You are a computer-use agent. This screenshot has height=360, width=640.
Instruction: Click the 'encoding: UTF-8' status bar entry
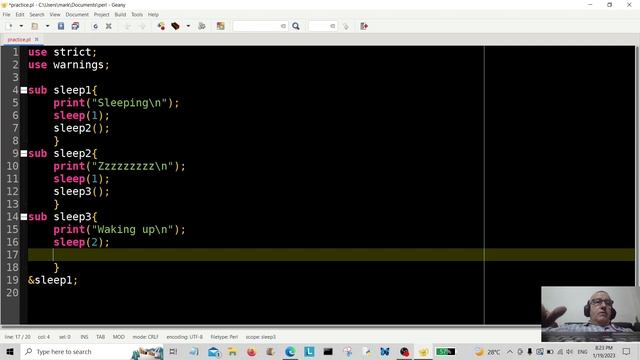pyautogui.click(x=184, y=337)
